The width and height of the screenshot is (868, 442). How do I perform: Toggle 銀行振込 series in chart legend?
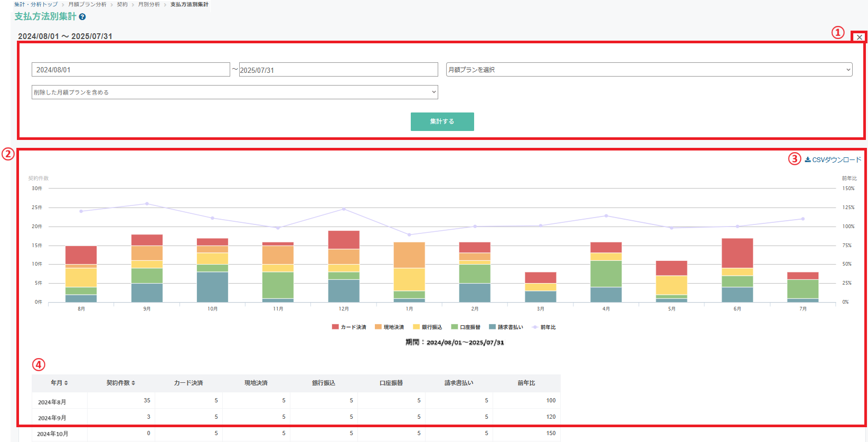pyautogui.click(x=428, y=327)
